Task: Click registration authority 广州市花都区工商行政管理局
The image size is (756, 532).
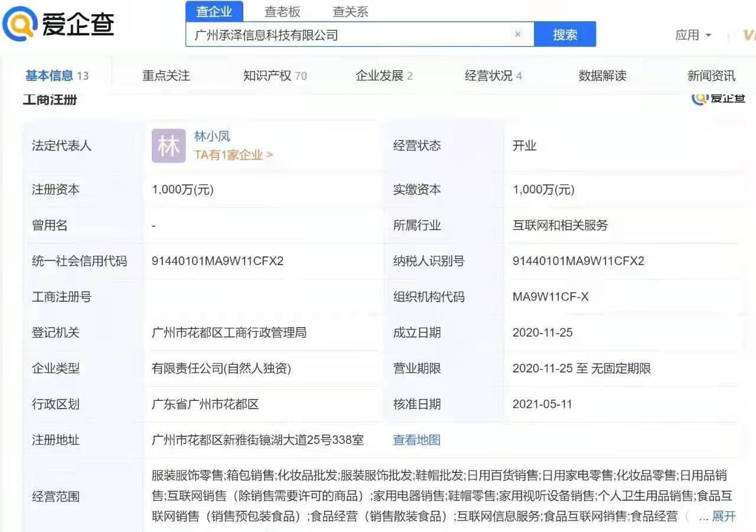Action: pyautogui.click(x=229, y=332)
